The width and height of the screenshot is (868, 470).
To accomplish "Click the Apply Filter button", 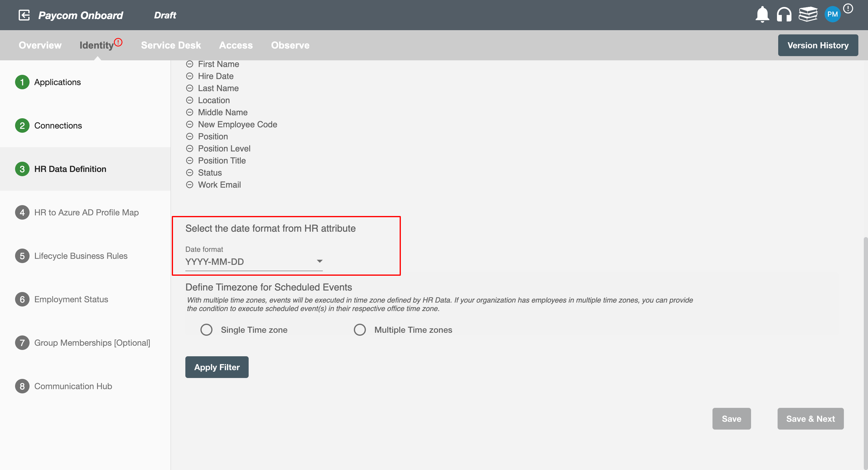I will tap(217, 367).
